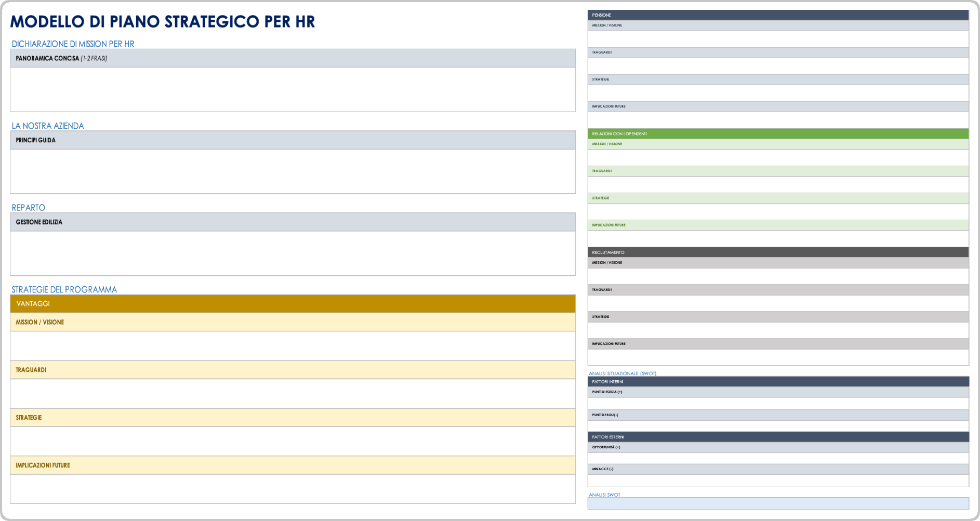Click the empty field below Reclutamento Implicazioni Future
The height and width of the screenshot is (521, 980).
pos(778,357)
